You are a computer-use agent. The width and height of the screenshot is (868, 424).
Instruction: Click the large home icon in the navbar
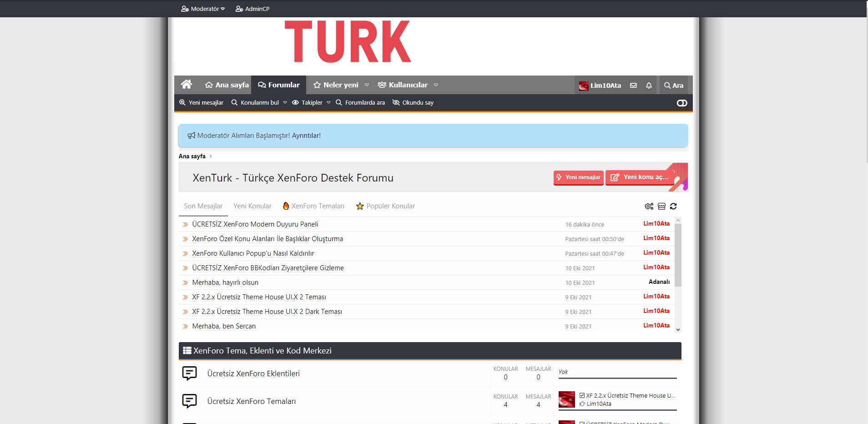click(x=187, y=85)
